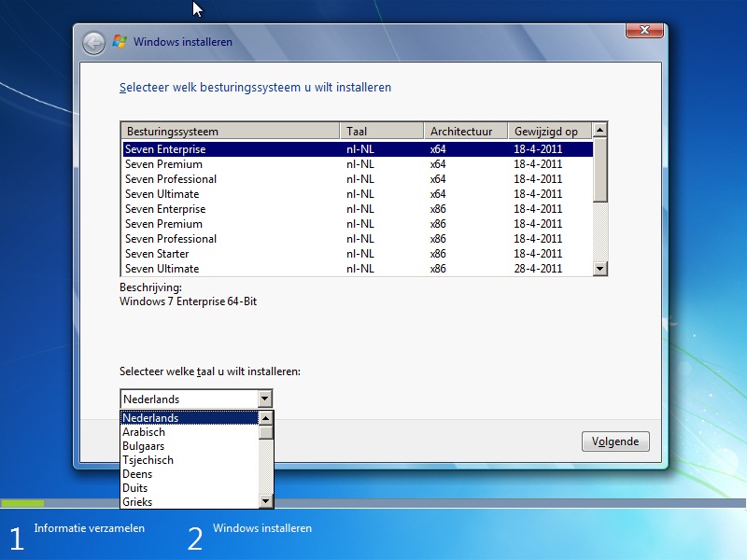Select Arabisch from the language list
747x560 pixels.
tap(190, 432)
